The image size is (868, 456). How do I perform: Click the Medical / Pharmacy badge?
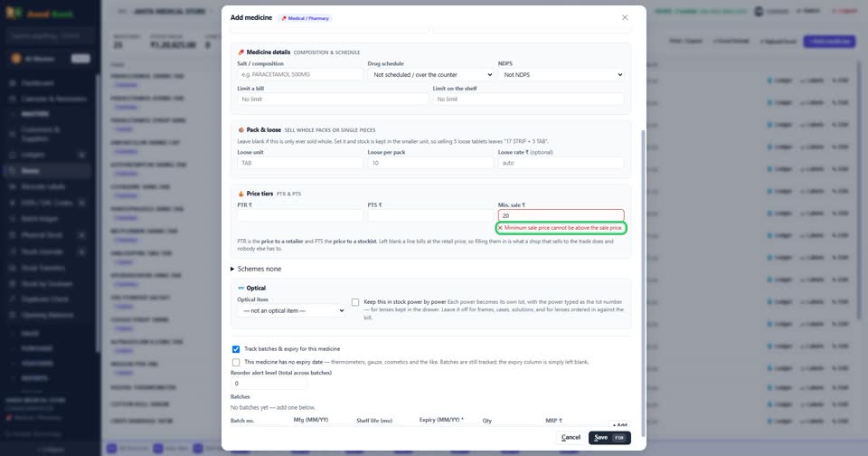pos(306,18)
